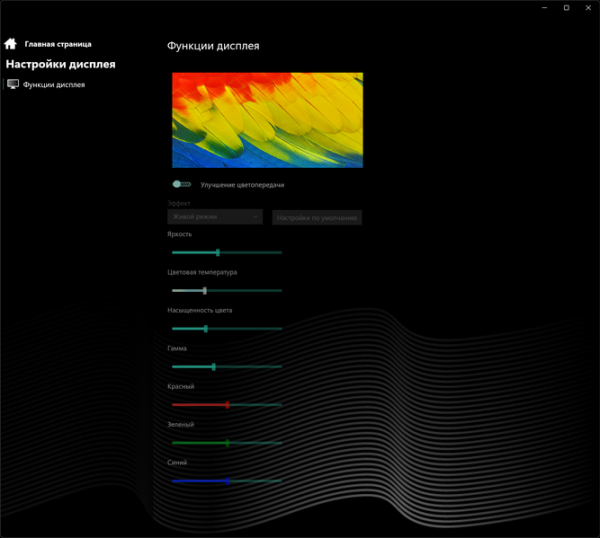Select Функции дисплея in the sidebar
The image size is (600, 538).
54,85
